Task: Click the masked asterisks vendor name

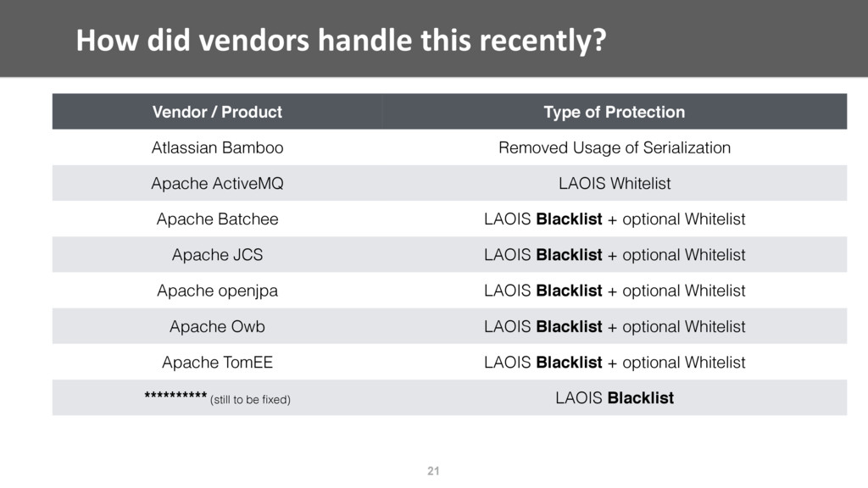Action: (x=175, y=396)
